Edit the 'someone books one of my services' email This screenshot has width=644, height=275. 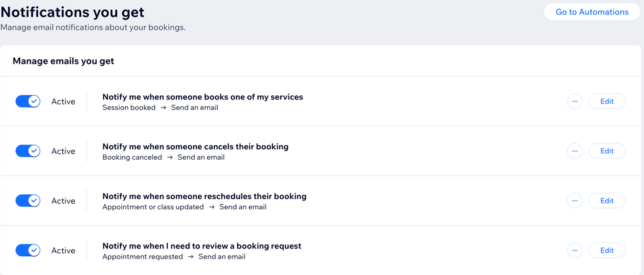(x=607, y=102)
